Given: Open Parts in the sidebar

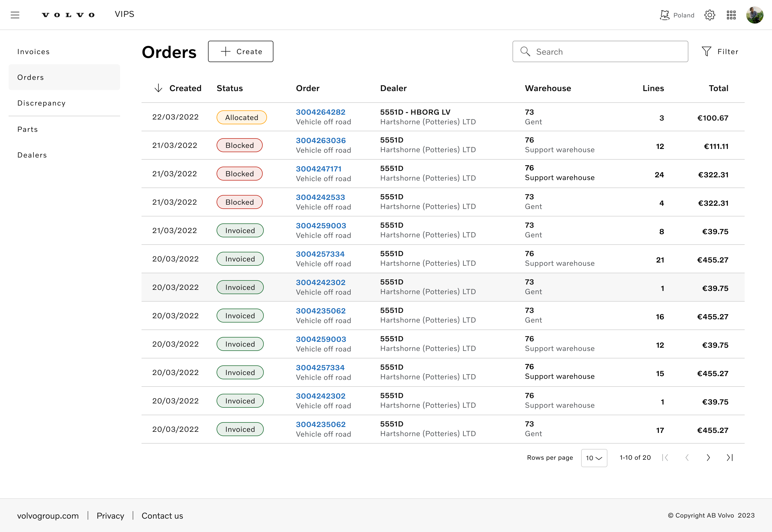Looking at the screenshot, I should coord(64,129).
